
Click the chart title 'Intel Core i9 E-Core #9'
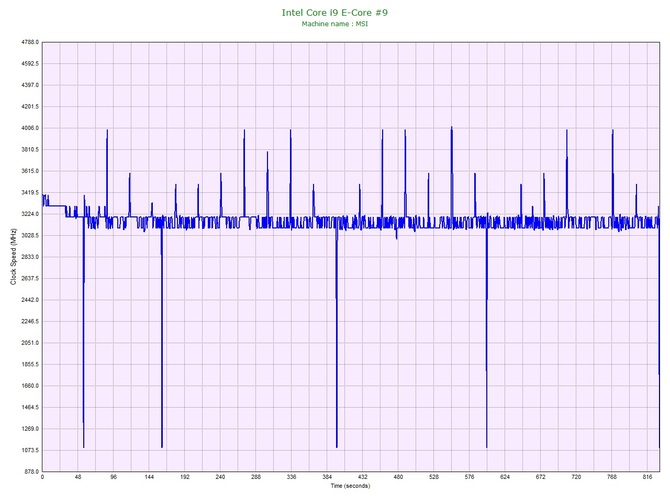[x=335, y=12]
